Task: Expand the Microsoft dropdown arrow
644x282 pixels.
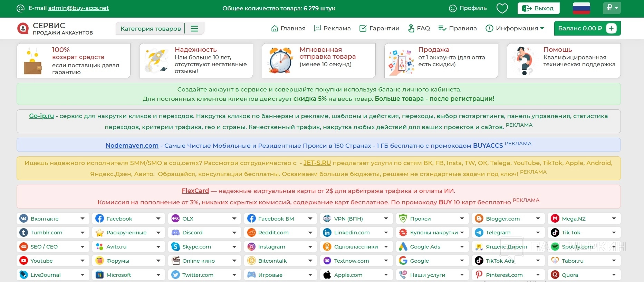Action: [158, 275]
